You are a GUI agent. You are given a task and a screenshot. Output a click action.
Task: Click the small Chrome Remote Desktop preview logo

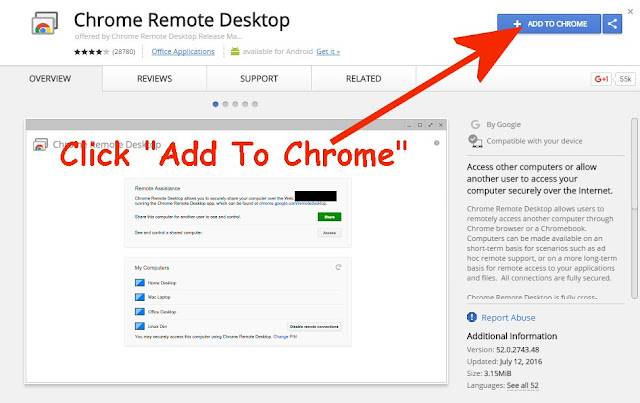(x=40, y=145)
